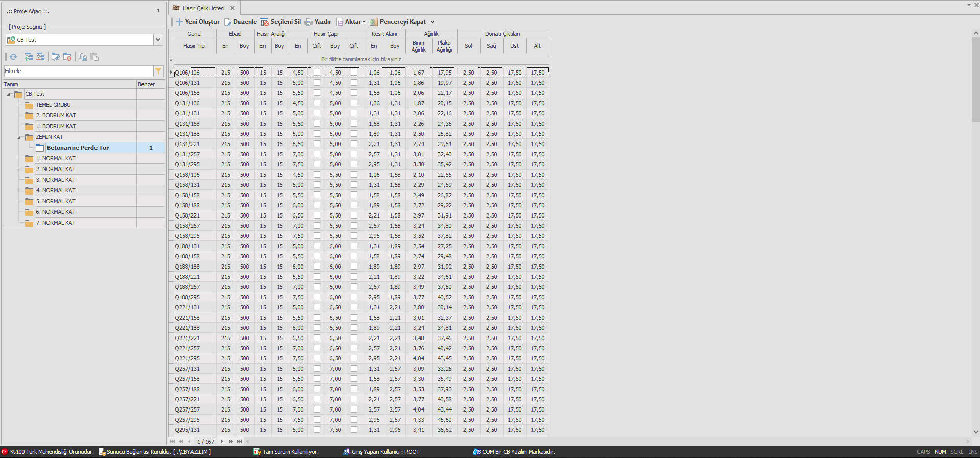Toggle second Çift checkbox in Q221/221 row
980x458 pixels.
[354, 338]
